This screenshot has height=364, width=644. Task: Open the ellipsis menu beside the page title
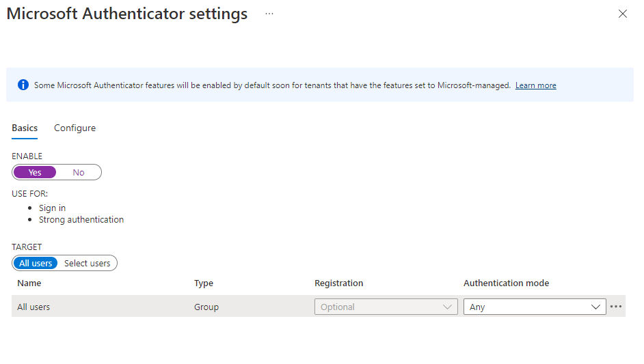[269, 14]
